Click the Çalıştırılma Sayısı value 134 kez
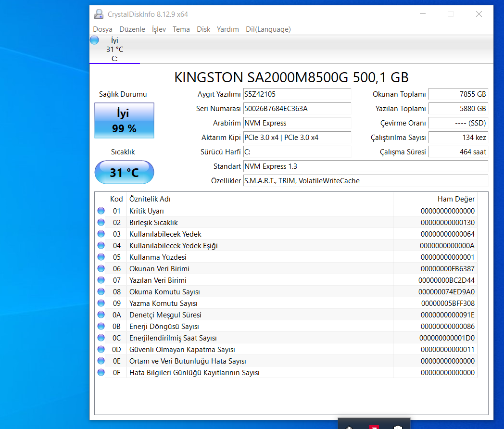This screenshot has height=429, width=504. tap(458, 138)
